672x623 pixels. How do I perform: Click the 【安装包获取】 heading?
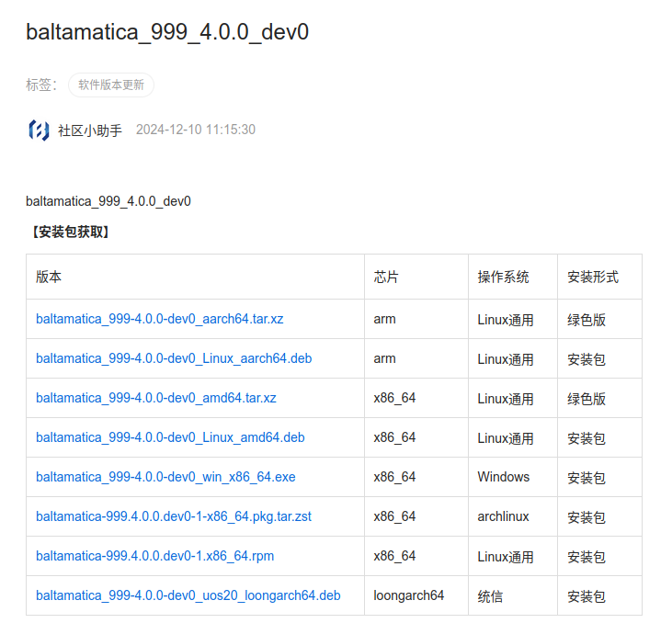point(71,232)
